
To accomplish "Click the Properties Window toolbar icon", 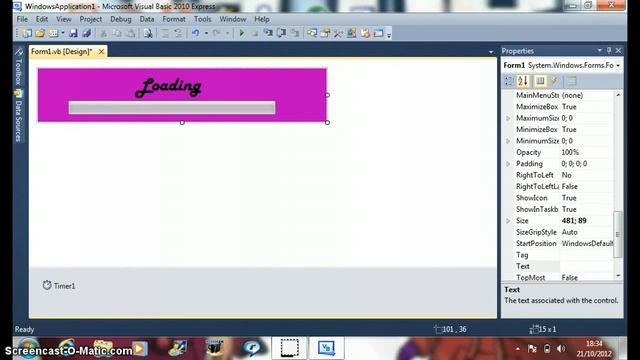I will [325, 33].
